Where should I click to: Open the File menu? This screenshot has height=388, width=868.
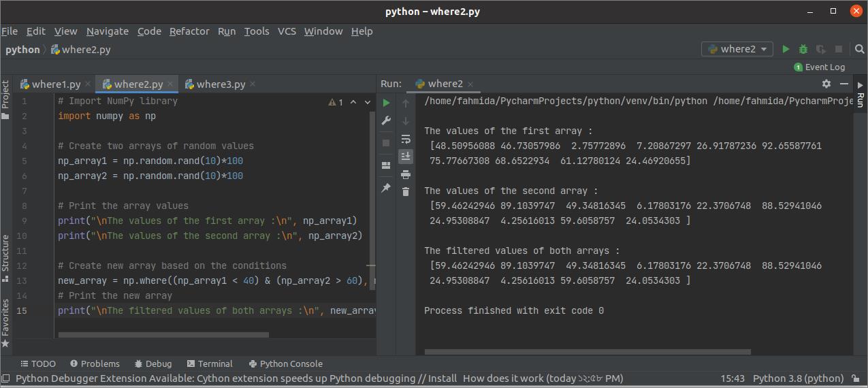[x=10, y=31]
